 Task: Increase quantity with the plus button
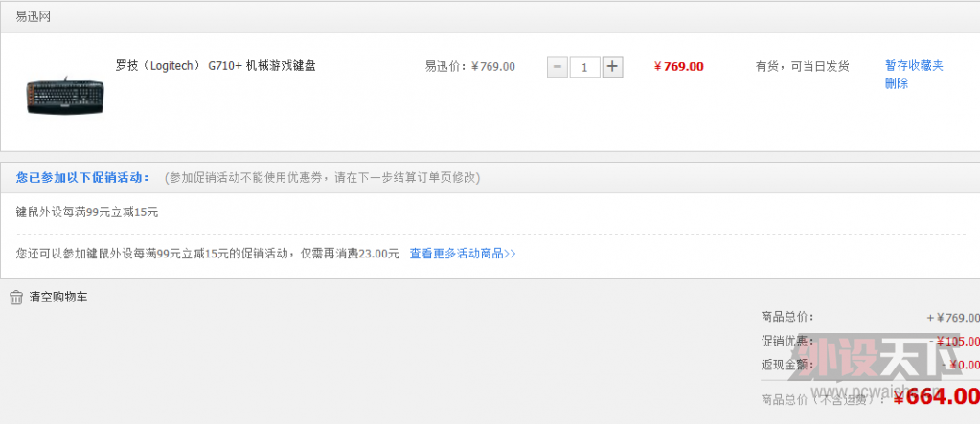click(612, 67)
